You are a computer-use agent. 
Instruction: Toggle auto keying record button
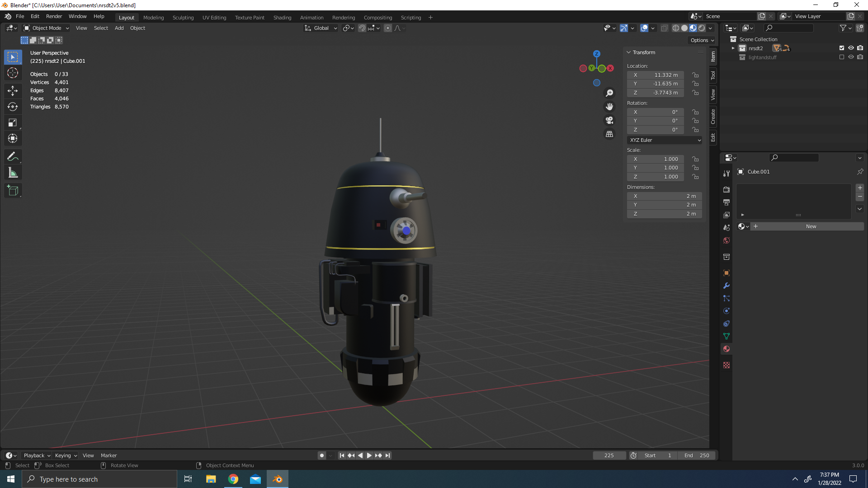(x=321, y=455)
